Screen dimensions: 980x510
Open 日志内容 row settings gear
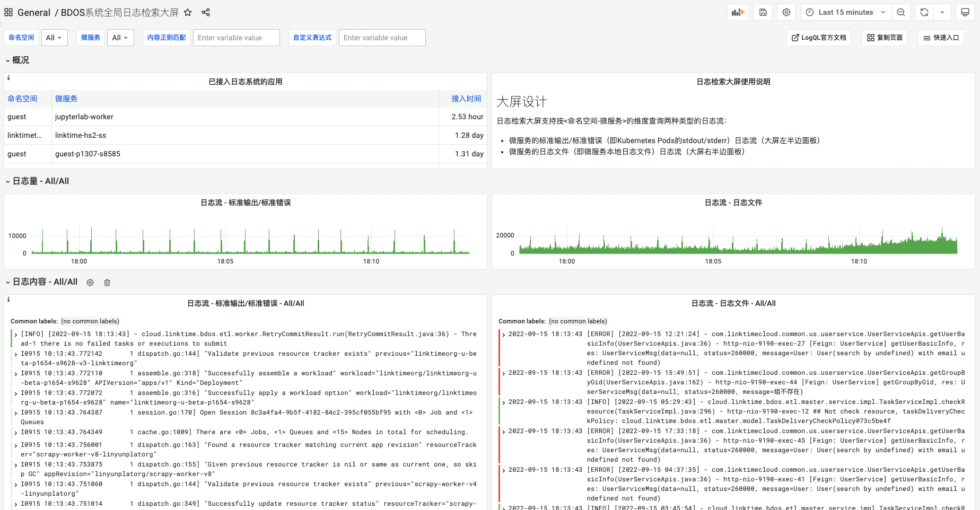tap(90, 283)
